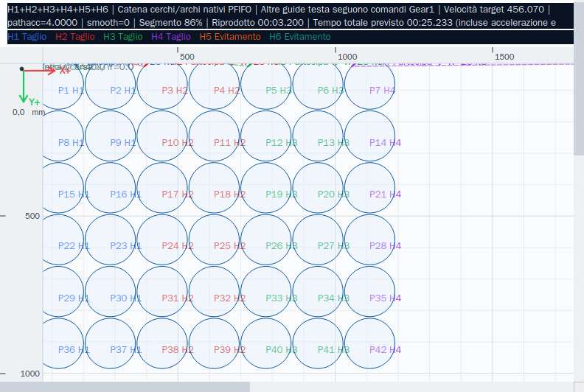The width and height of the screenshot is (584, 392).
Task: Select circle P19 H3
Action: (x=266, y=188)
